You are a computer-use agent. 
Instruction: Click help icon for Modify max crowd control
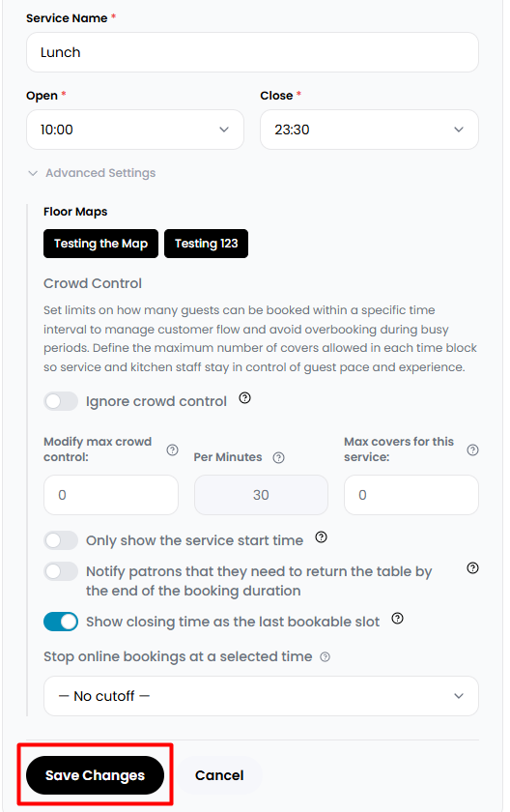tap(172, 450)
